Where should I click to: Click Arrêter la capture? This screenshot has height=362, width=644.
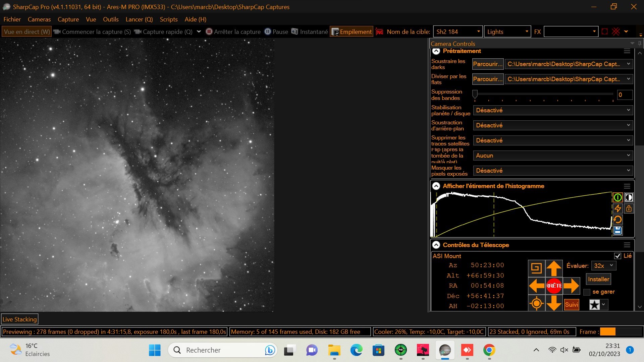tap(233, 32)
